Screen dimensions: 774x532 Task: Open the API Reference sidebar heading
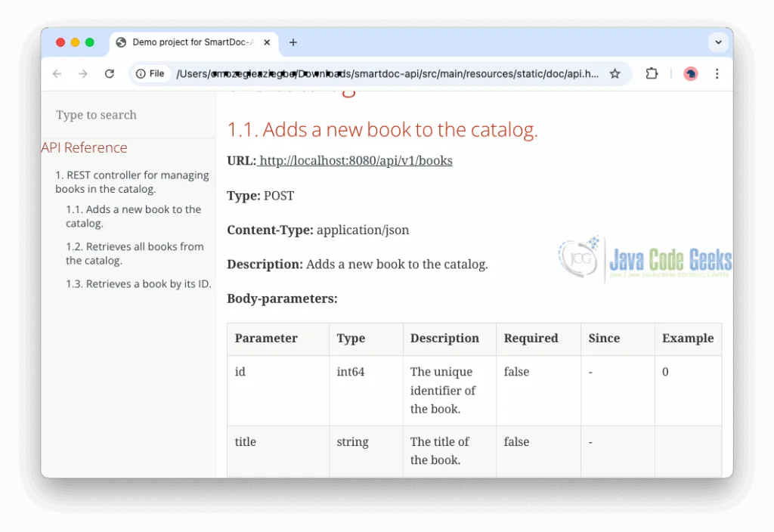coord(84,147)
